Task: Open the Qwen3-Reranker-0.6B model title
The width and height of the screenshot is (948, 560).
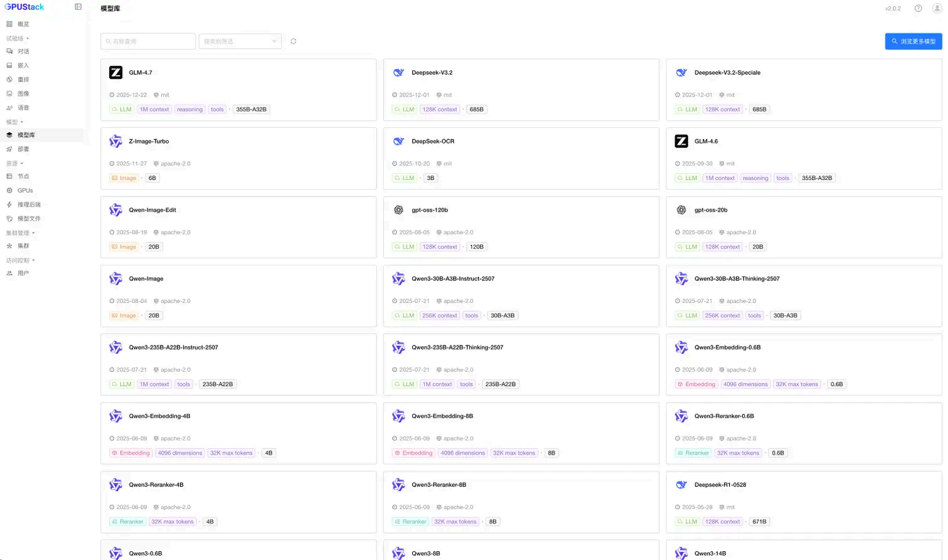Action: [724, 416]
